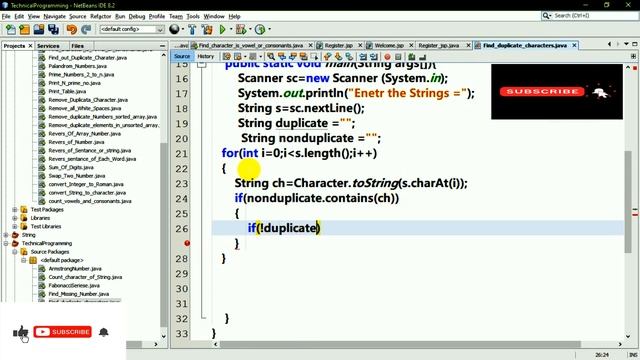Click the Toggle Bookmark icon in editor toolbar

pyautogui.click(x=349, y=57)
